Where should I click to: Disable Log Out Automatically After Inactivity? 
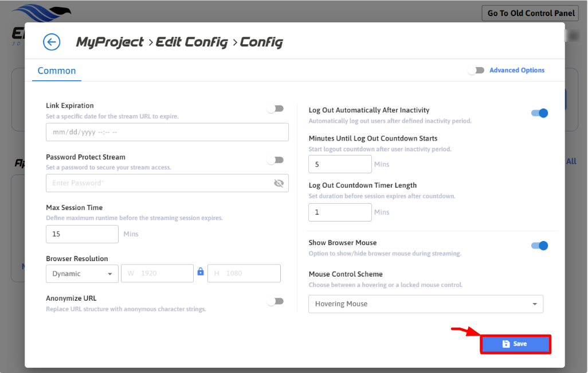point(539,113)
